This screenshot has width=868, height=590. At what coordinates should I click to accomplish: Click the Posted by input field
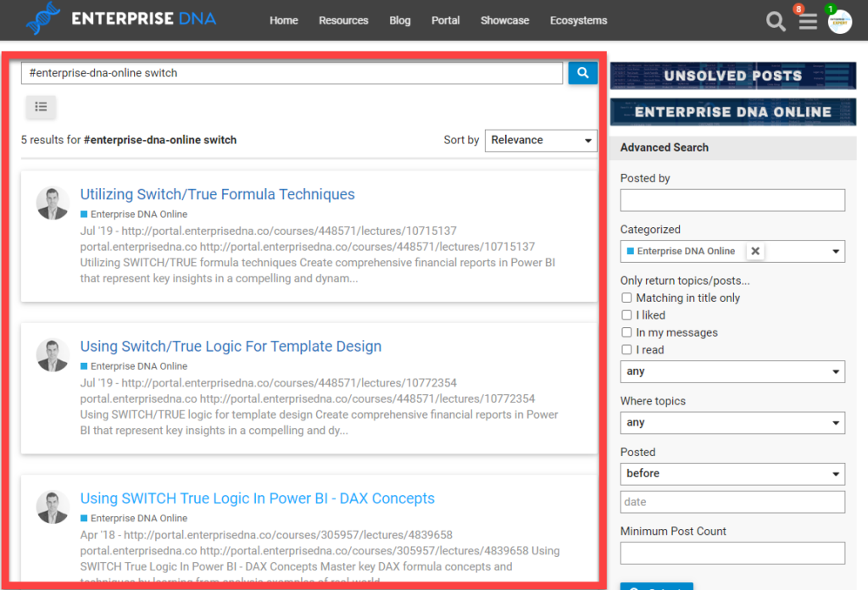click(x=732, y=200)
